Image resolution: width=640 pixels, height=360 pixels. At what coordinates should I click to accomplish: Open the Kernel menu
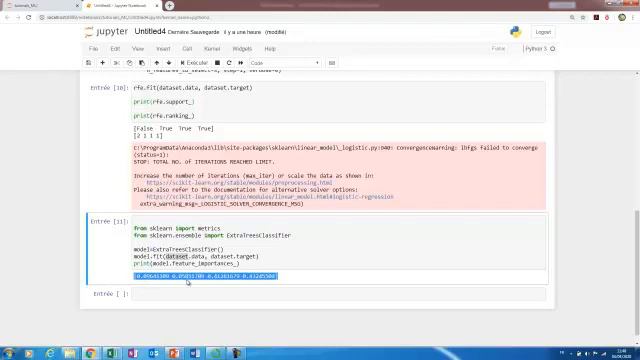(212, 49)
